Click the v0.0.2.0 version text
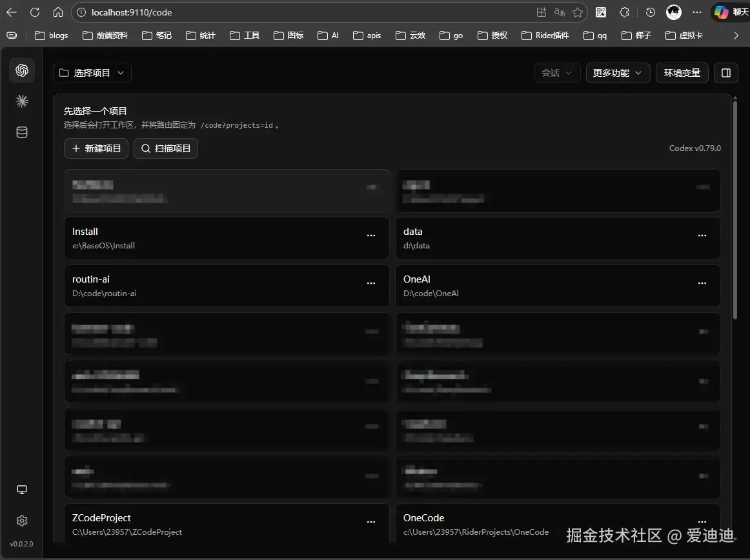750x560 pixels. (x=21, y=544)
